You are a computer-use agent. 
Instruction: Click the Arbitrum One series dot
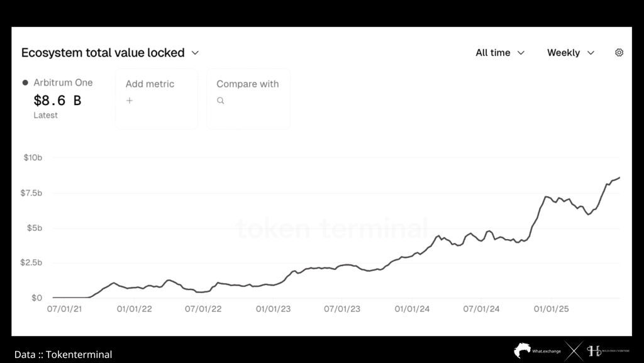[x=25, y=82]
